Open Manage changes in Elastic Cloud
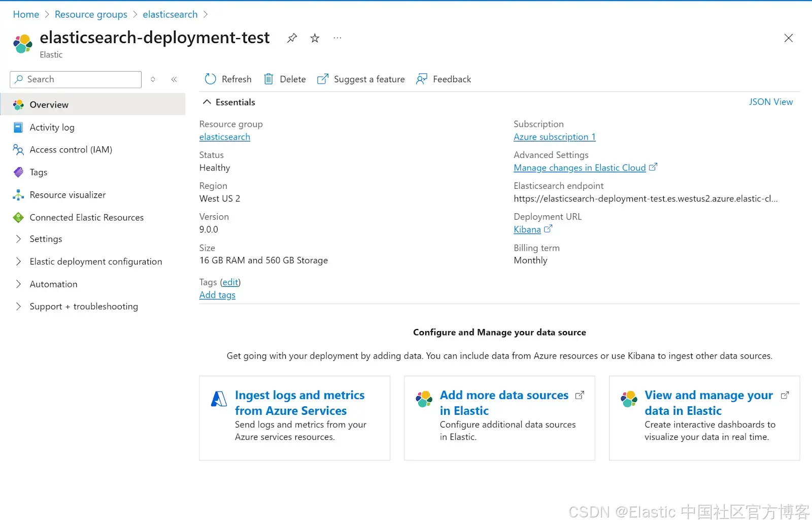This screenshot has height=526, width=812. [x=580, y=168]
